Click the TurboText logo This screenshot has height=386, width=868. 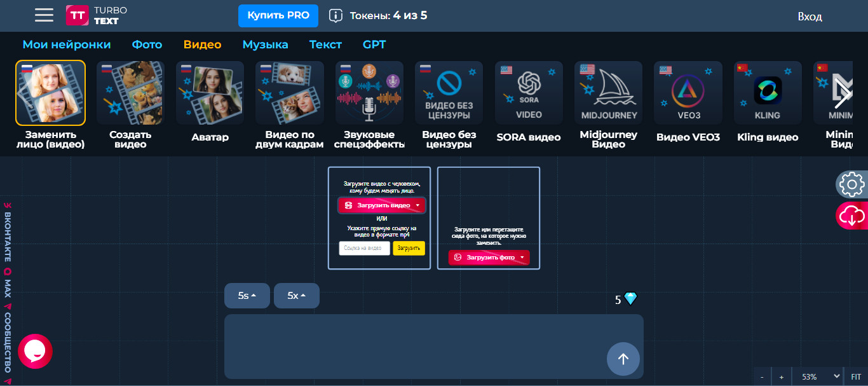pyautogui.click(x=97, y=15)
